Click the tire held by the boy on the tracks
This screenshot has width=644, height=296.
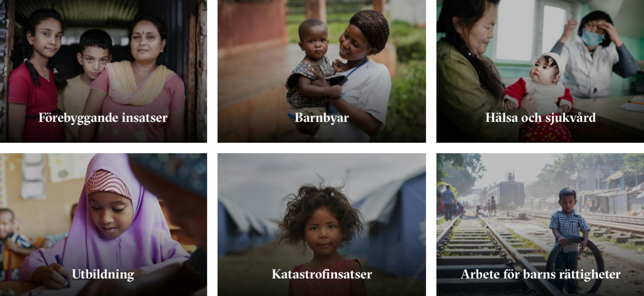click(x=575, y=265)
